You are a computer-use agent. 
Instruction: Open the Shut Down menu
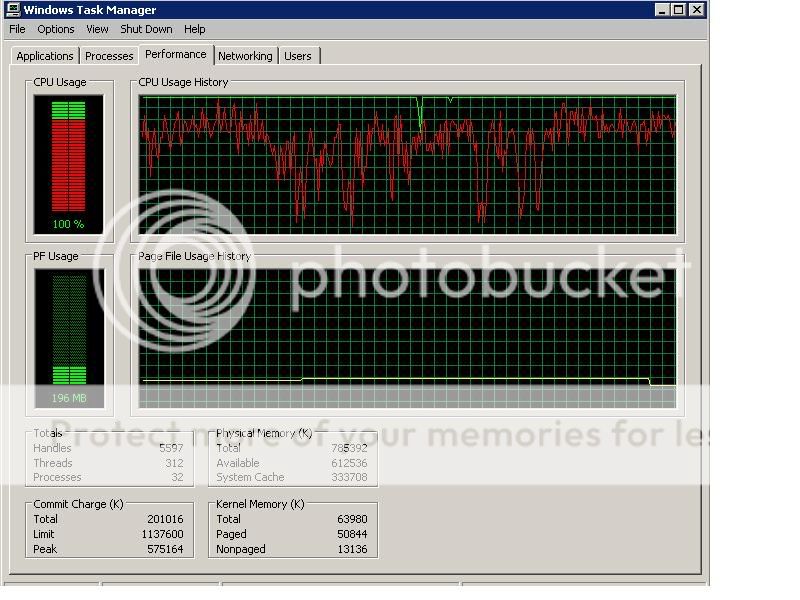[146, 29]
